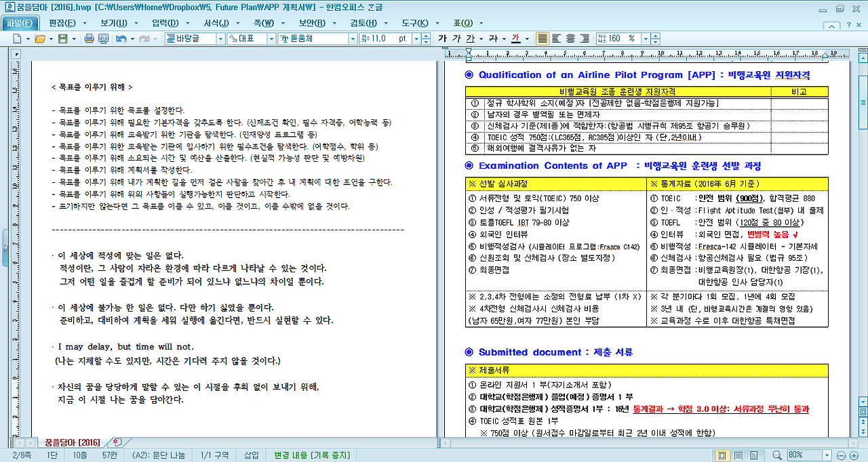Open the dropdown arrow beside Save icon

tap(73, 39)
